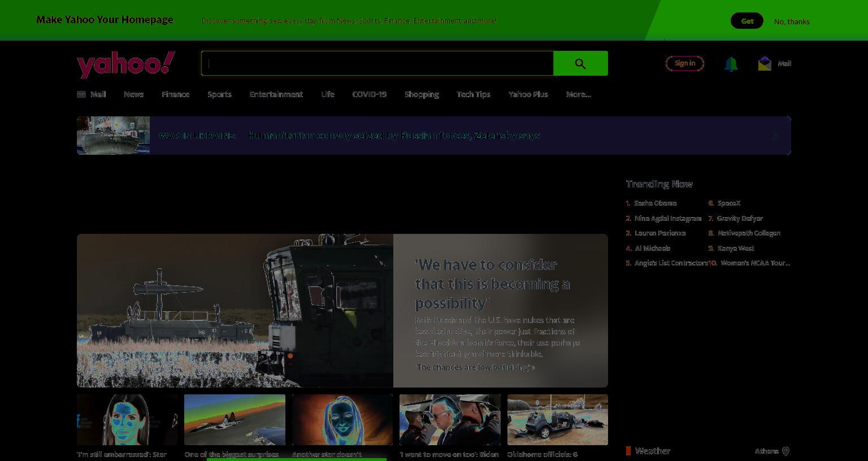Open trending item Nativepath Collagen
868x461 pixels.
click(x=749, y=233)
